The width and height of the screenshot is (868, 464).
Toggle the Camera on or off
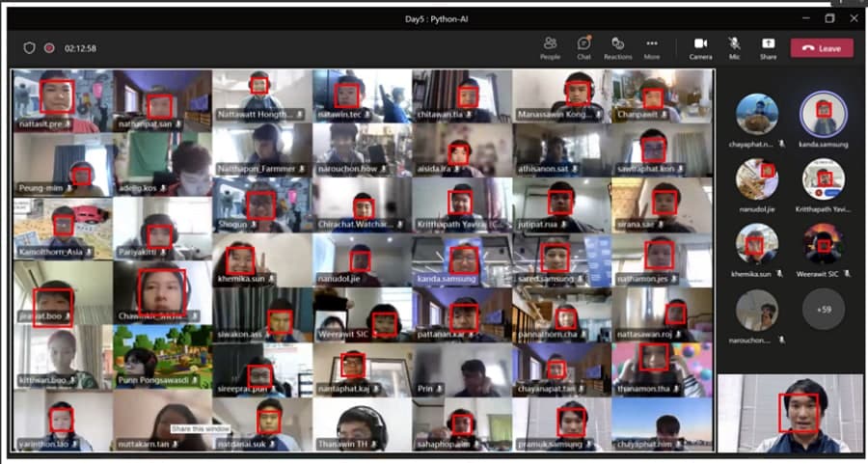pyautogui.click(x=700, y=47)
